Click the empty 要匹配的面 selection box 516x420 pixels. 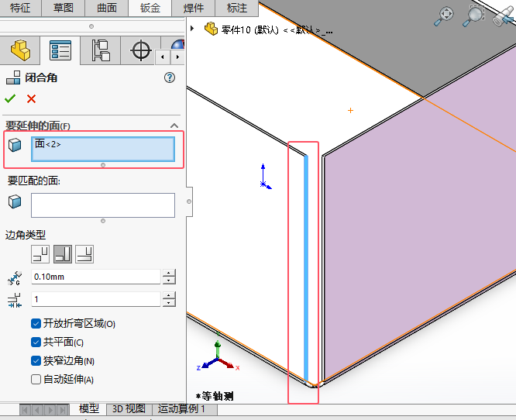coord(103,205)
